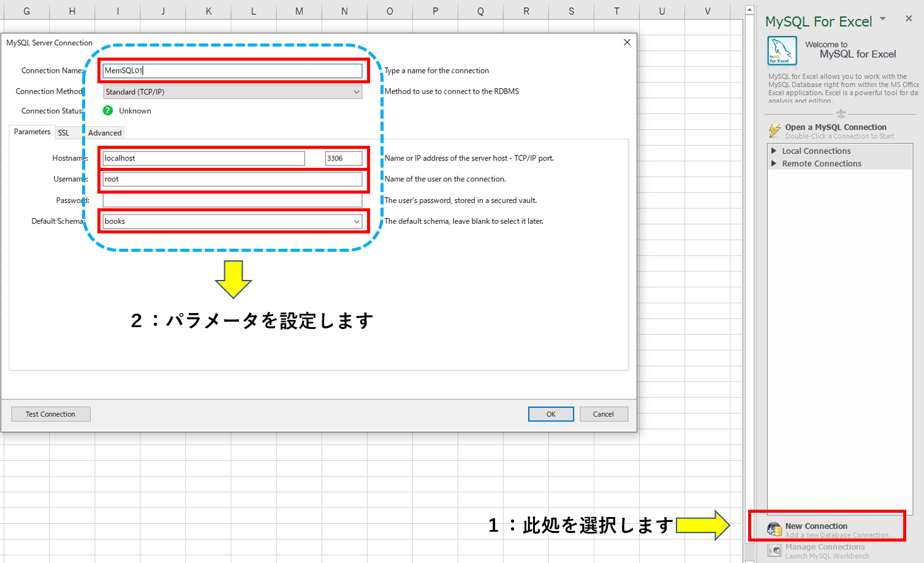Select column P header in Excel
This screenshot has width=924, height=563.
435,11
